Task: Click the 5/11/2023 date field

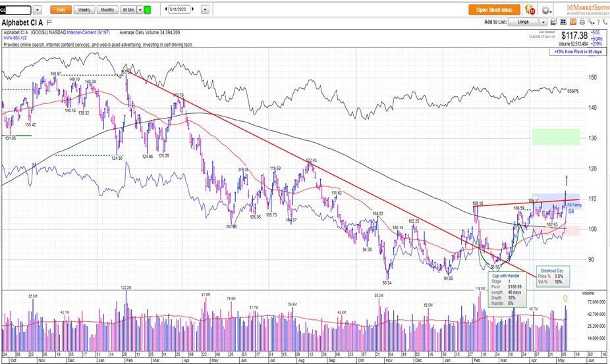Action: click(x=179, y=9)
